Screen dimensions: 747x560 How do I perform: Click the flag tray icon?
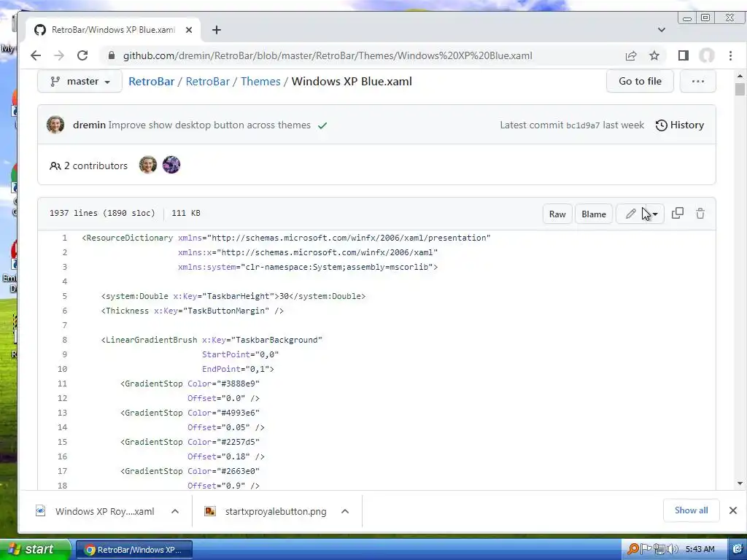646,550
